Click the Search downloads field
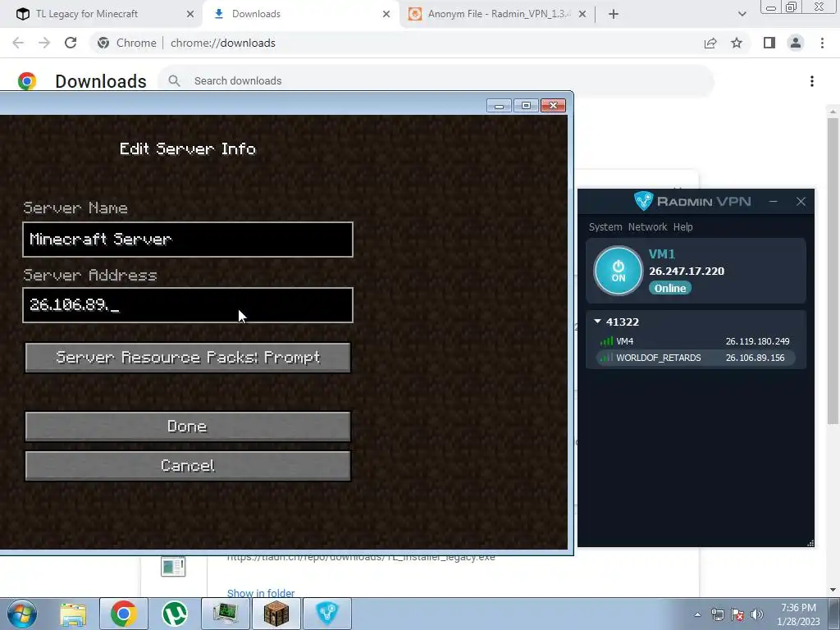The image size is (840, 630). 435,81
